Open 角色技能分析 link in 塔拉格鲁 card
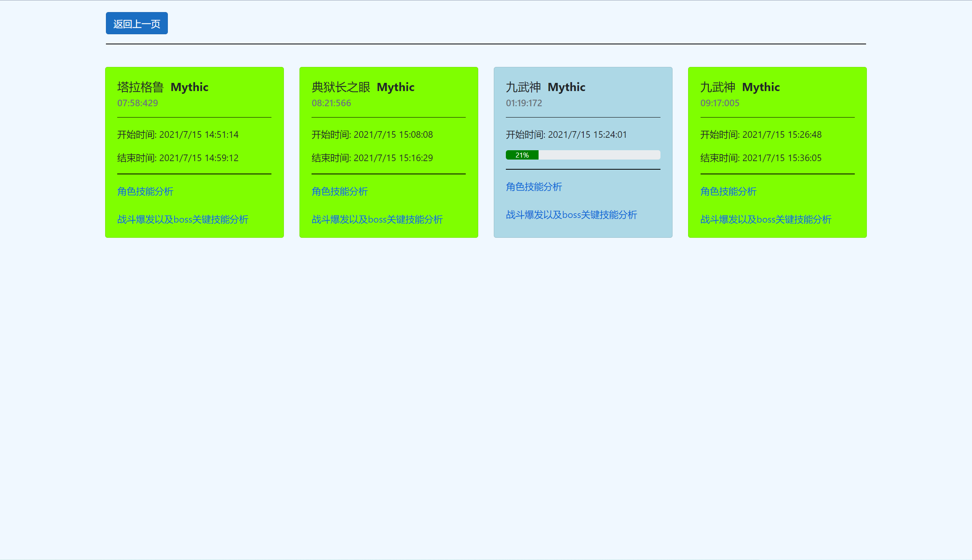972x560 pixels. (x=145, y=191)
